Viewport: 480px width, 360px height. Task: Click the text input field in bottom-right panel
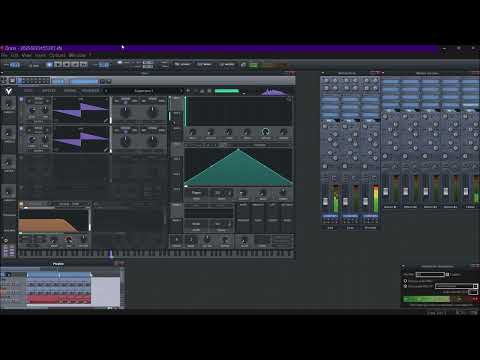[x=430, y=274]
